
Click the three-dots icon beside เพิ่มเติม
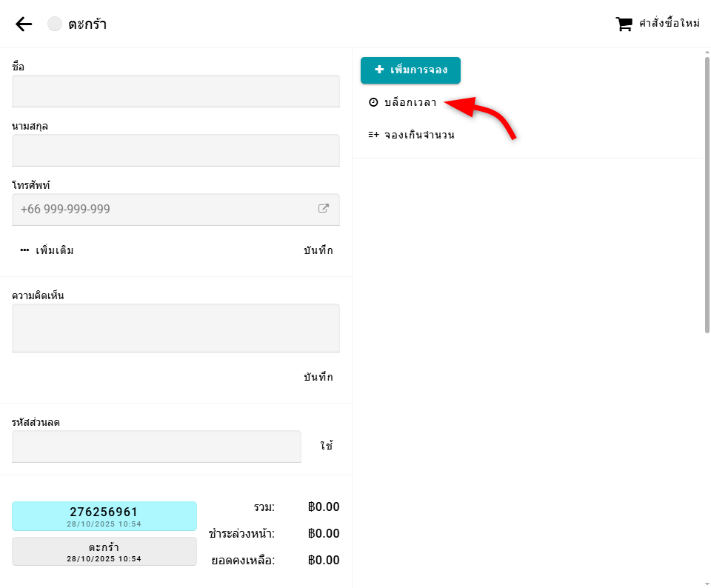pos(24,250)
